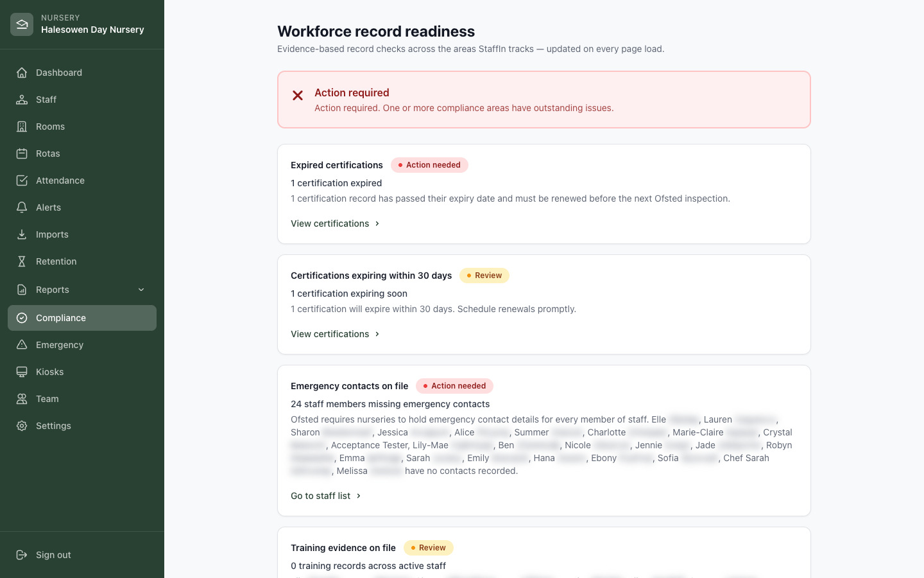Navigate to Rotas

[x=82, y=153]
